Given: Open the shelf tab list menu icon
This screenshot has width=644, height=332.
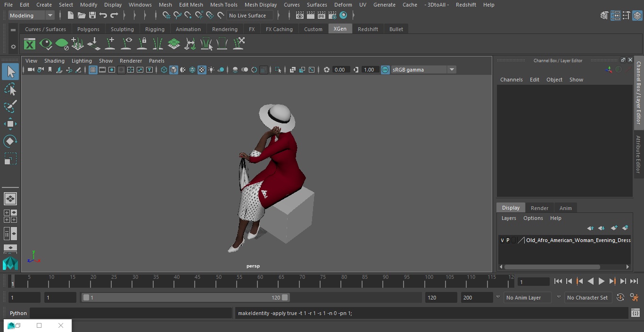Looking at the screenshot, I should (x=13, y=29).
